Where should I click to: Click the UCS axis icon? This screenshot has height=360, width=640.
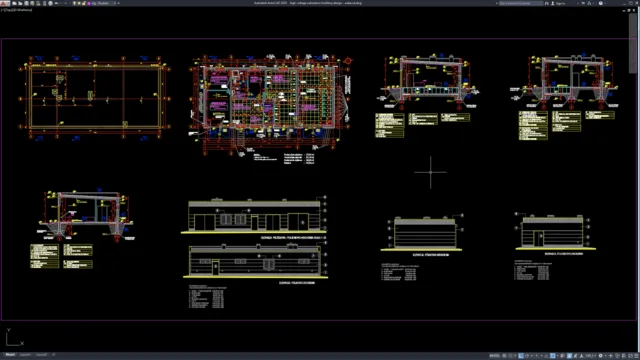click(x=14, y=338)
